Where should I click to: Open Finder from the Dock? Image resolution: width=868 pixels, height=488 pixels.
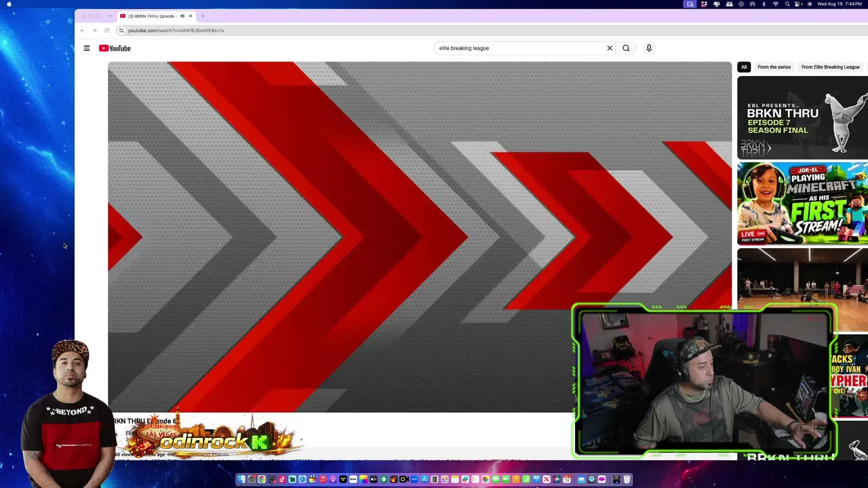pyautogui.click(x=241, y=480)
